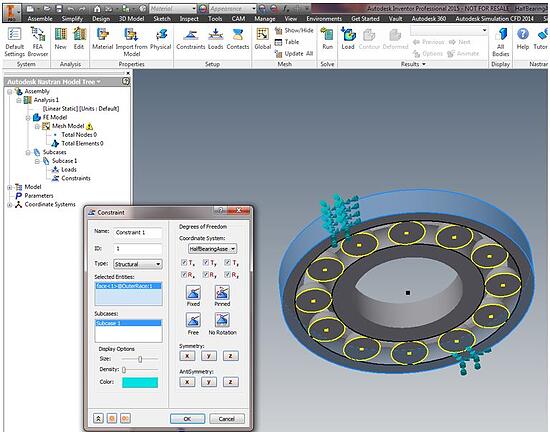Viewport: 550px width, 432px height.
Task: Open the Coordinate System dropdown
Action: [213, 249]
